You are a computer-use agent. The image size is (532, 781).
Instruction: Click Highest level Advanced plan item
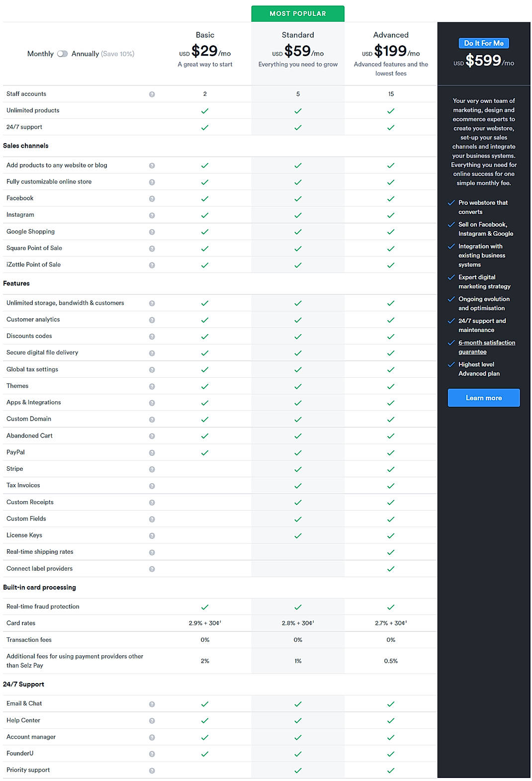pyautogui.click(x=479, y=369)
